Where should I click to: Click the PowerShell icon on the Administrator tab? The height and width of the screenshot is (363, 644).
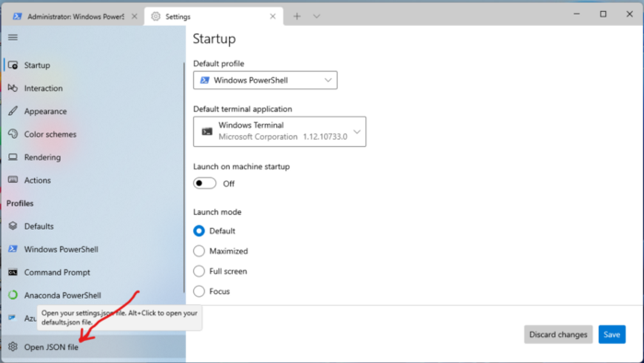pos(17,17)
